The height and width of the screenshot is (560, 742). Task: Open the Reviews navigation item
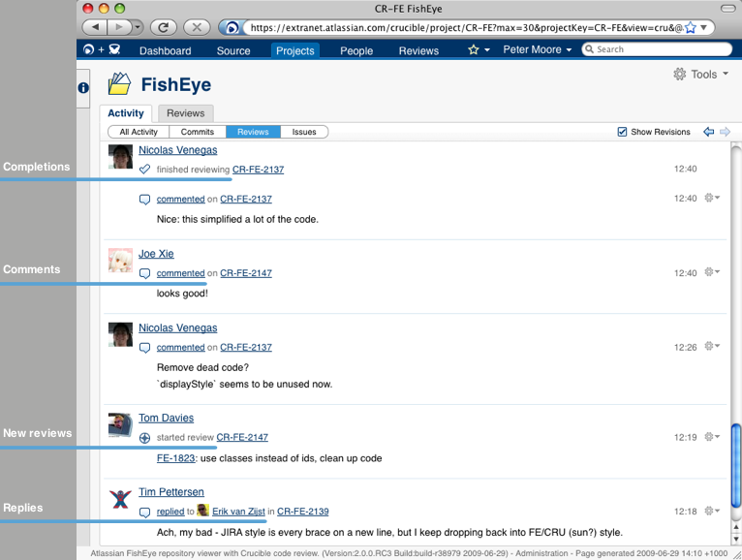pyautogui.click(x=418, y=50)
